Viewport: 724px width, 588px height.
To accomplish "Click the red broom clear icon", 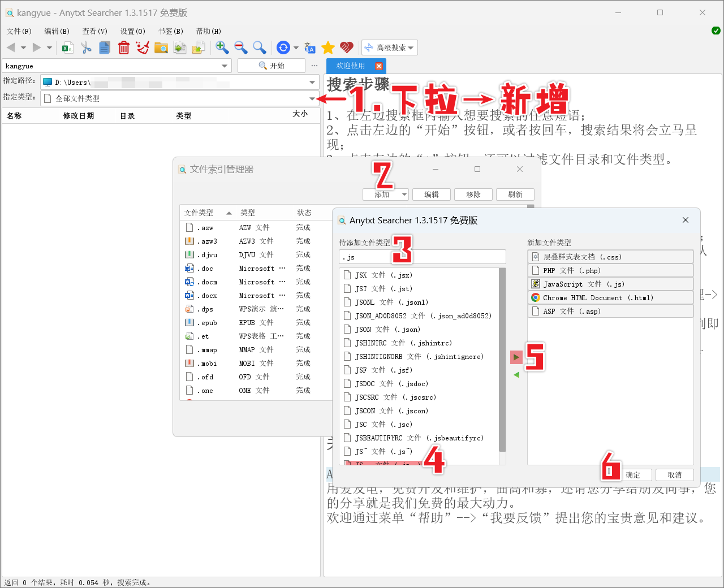I will point(143,47).
